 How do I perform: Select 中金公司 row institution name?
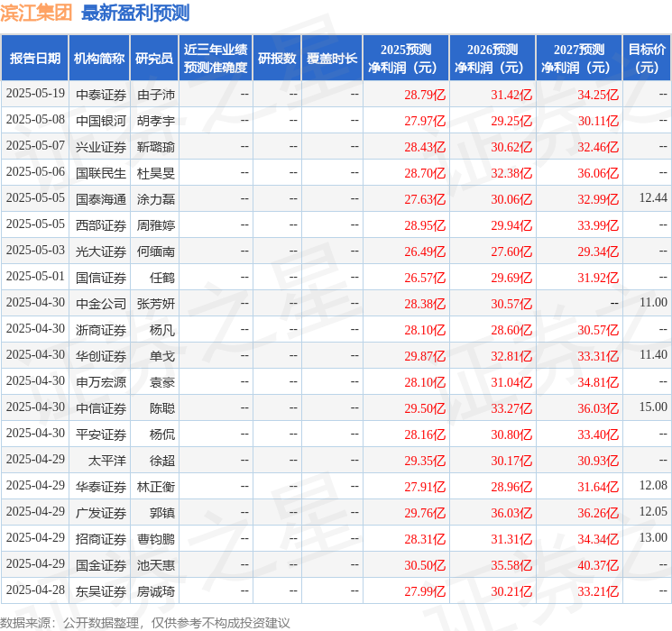[100, 303]
